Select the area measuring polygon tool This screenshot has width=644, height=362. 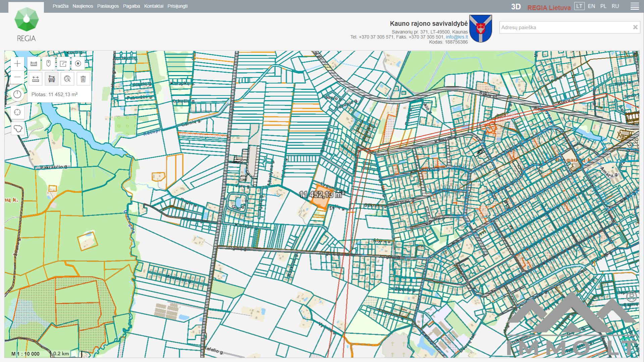point(52,79)
